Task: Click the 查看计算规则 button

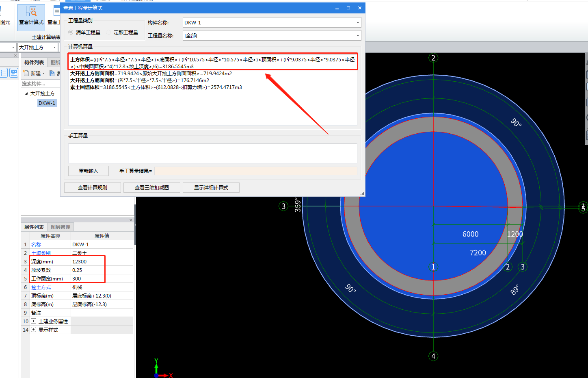Action: pos(93,187)
